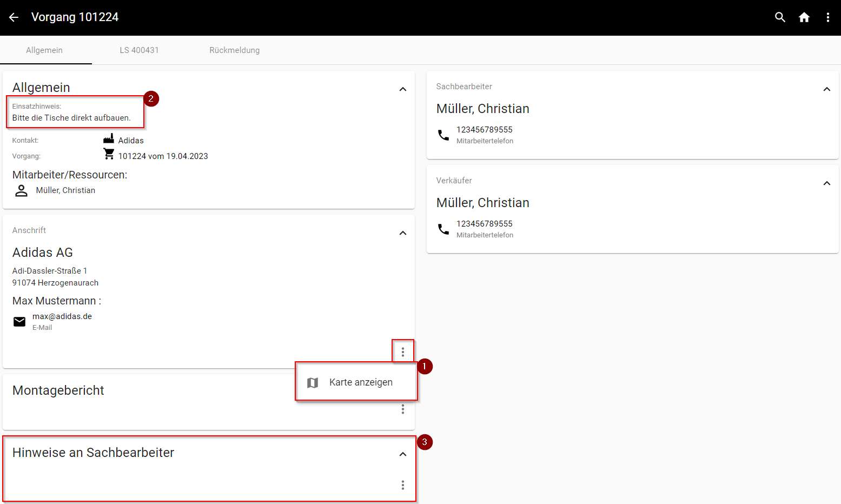Dial Verkäufer number 123456789555

click(485, 224)
